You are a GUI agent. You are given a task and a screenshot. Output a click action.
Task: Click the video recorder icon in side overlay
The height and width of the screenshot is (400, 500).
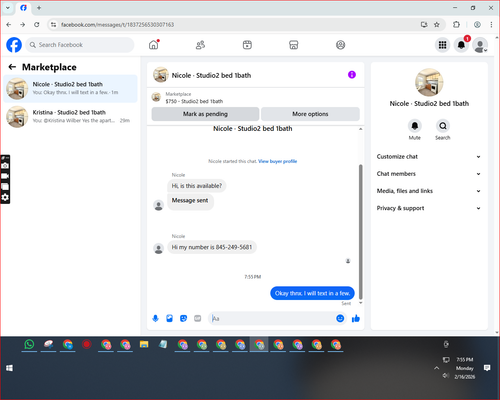[5, 176]
